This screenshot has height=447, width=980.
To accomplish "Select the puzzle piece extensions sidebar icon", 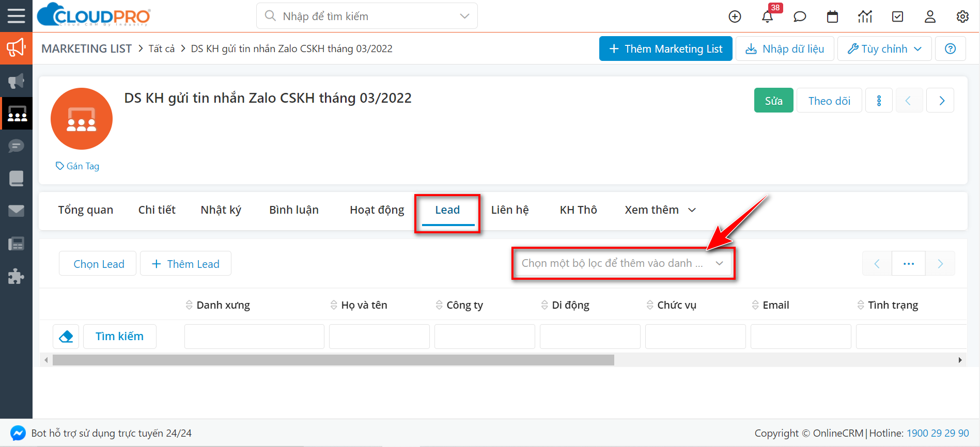I will click(16, 276).
